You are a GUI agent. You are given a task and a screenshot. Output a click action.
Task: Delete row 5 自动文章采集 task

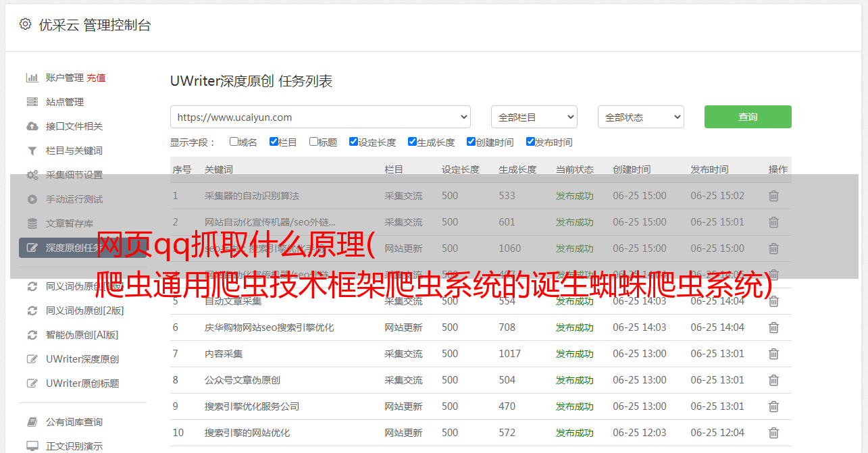[x=774, y=301]
